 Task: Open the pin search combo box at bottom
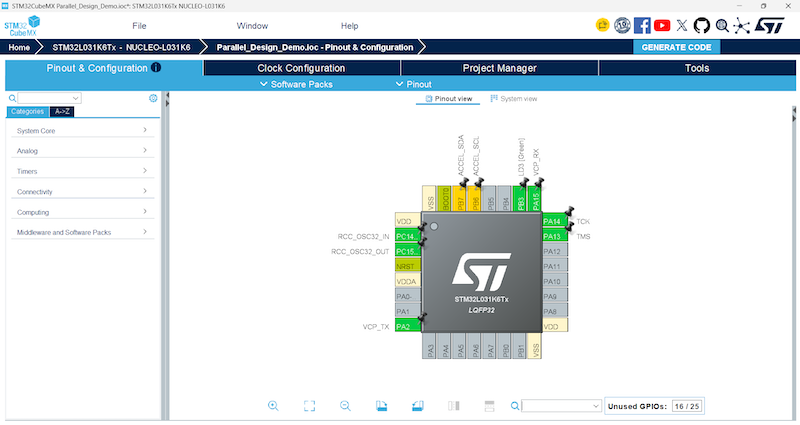(561, 406)
